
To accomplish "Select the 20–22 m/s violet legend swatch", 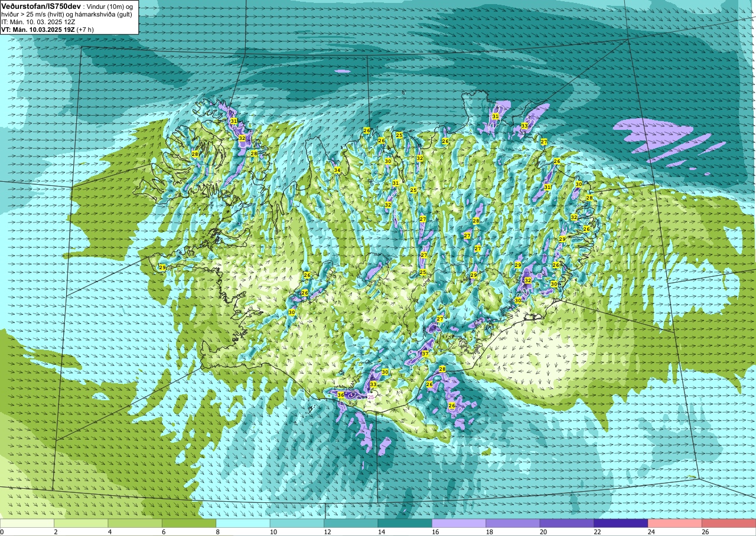I will click(567, 523).
